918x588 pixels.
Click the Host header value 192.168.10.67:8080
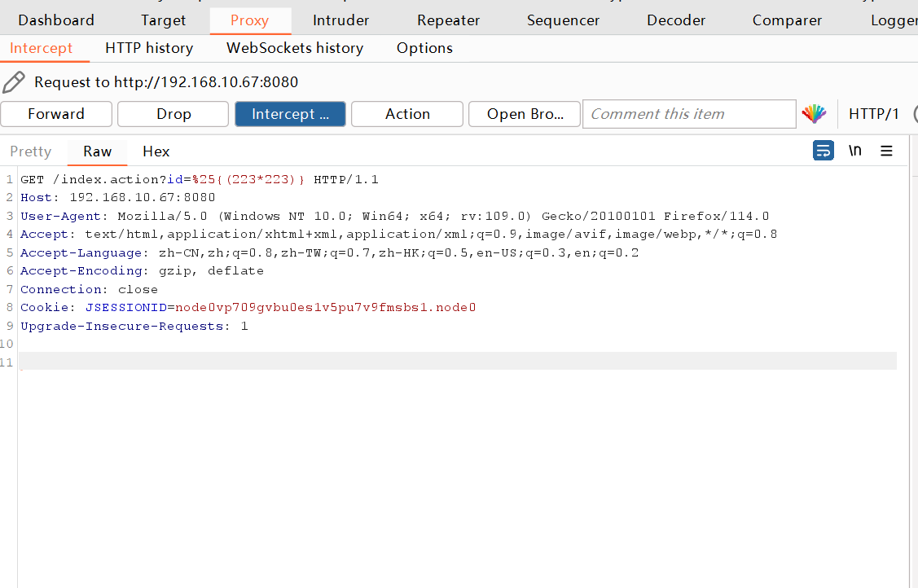pos(143,197)
